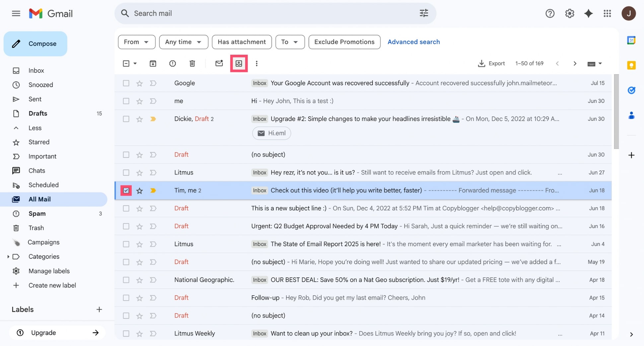Open the From filter dropdown
644x346 pixels.
(x=136, y=42)
